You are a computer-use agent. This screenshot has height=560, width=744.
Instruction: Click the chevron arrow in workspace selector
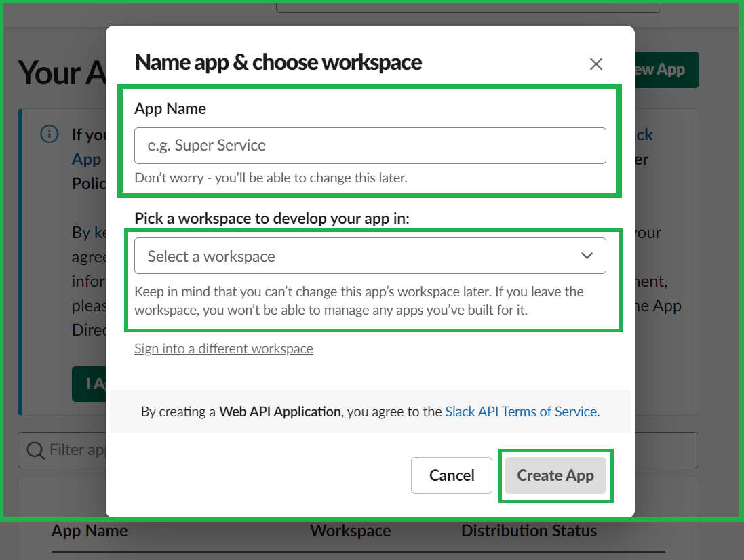[587, 256]
